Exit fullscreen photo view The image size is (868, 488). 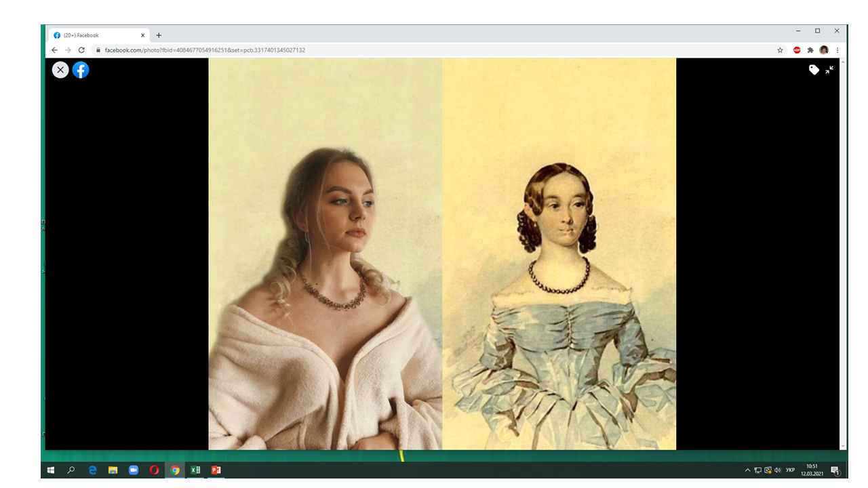point(829,70)
